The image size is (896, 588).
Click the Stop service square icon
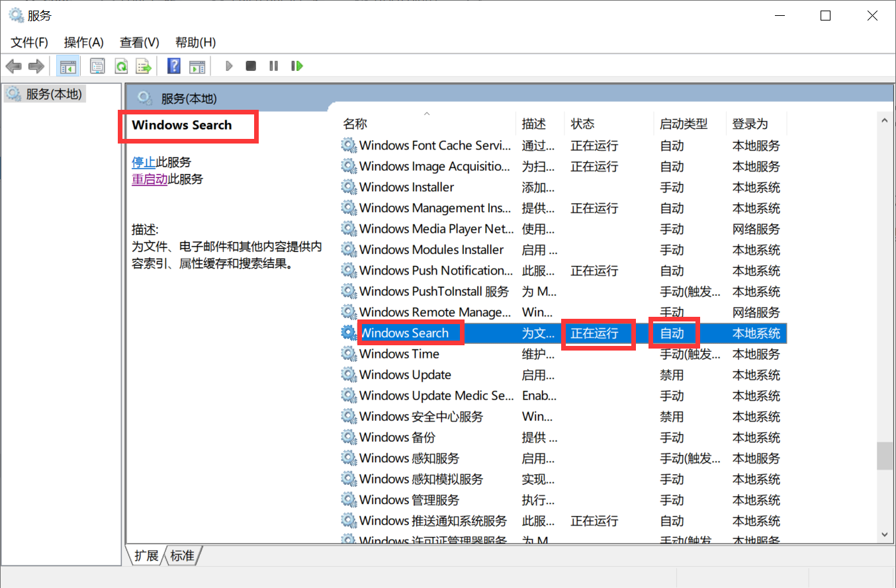[251, 66]
